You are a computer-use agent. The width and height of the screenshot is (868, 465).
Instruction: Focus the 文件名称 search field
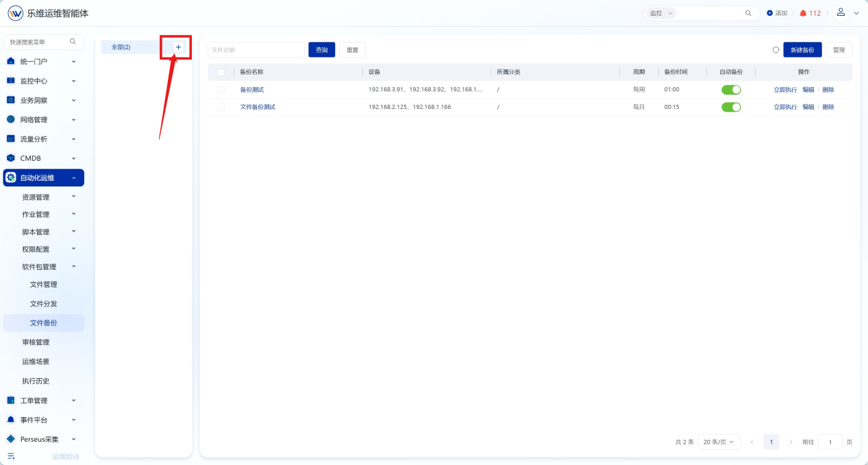point(256,50)
